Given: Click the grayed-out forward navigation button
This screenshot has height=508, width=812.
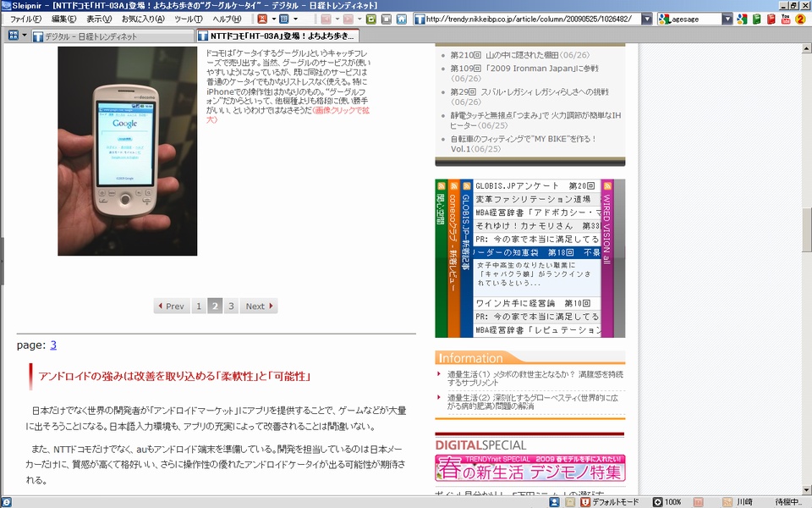Looking at the screenshot, I should click(x=348, y=19).
